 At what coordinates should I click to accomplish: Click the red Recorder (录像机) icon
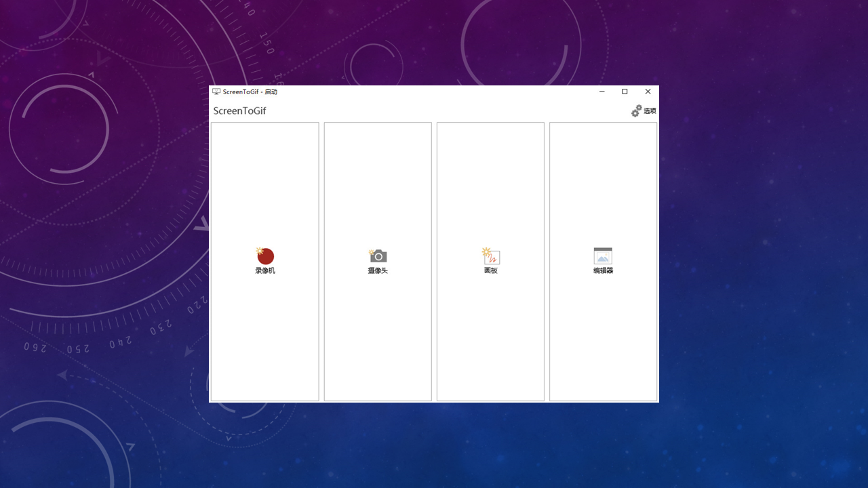(x=265, y=256)
